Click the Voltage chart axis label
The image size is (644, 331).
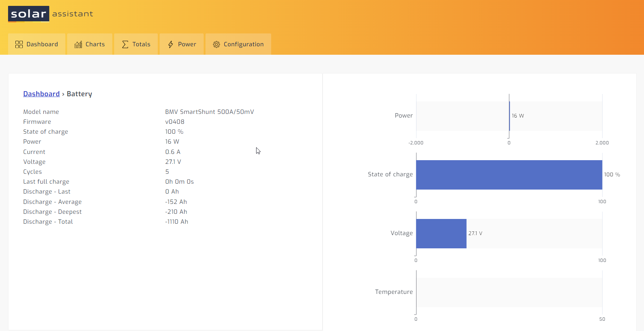click(402, 233)
